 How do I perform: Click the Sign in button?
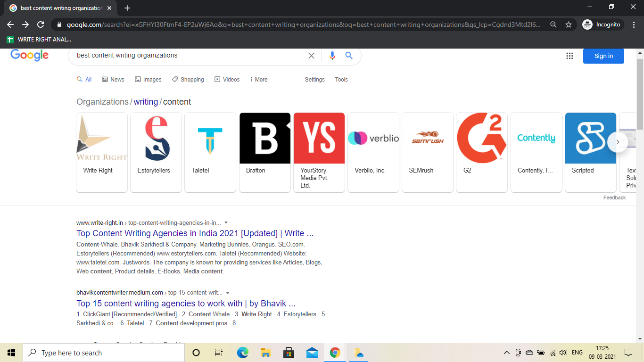[x=603, y=56]
